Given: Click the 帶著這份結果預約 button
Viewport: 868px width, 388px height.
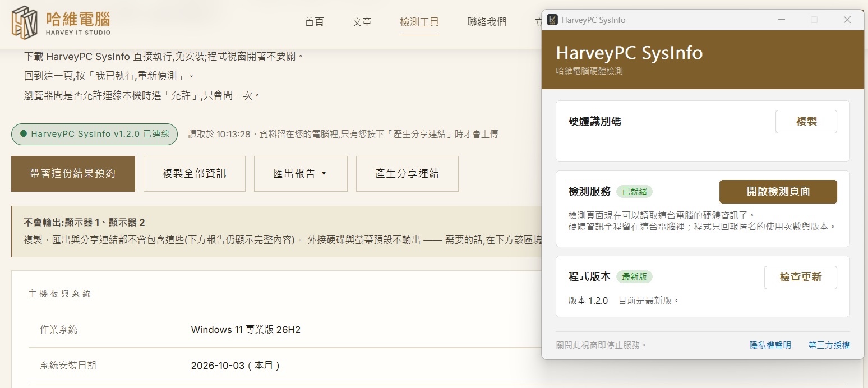Looking at the screenshot, I should 73,174.
